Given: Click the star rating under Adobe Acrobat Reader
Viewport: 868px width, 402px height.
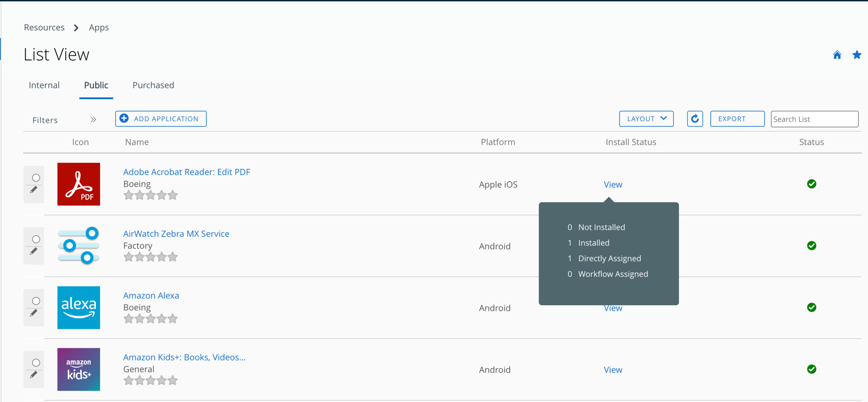Looking at the screenshot, I should pyautogui.click(x=150, y=196).
